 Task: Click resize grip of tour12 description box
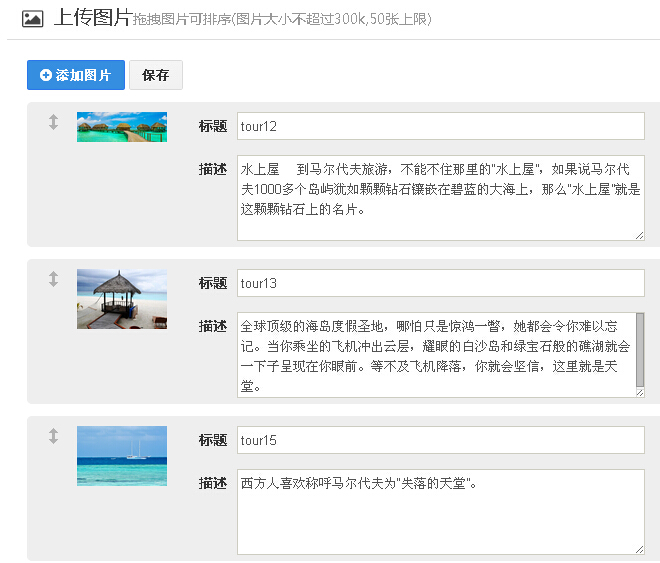pyautogui.click(x=639, y=235)
